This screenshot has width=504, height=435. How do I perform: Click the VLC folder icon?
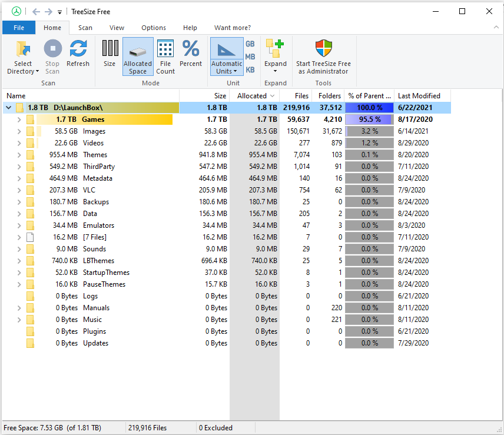pyautogui.click(x=30, y=190)
